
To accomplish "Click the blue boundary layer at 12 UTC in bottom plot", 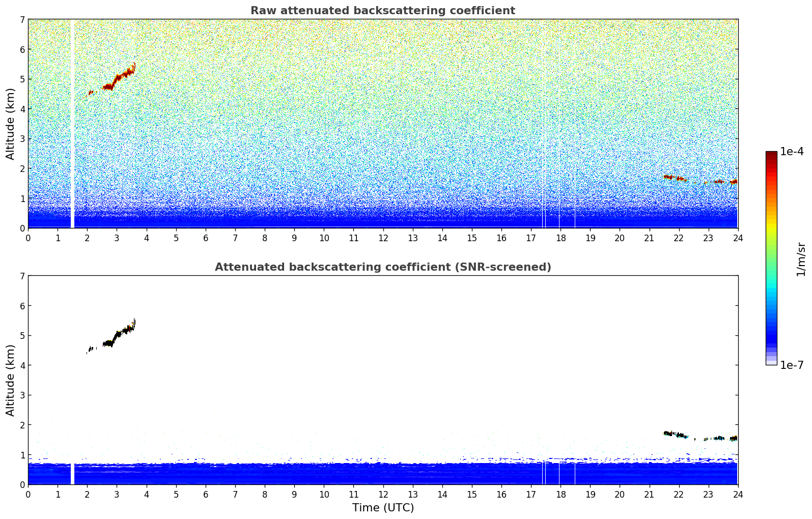I will (x=383, y=474).
